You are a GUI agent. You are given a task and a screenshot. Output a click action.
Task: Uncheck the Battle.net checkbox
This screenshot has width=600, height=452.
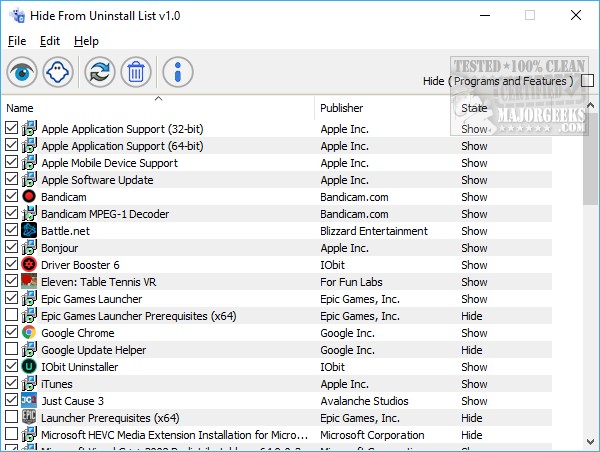coord(11,230)
